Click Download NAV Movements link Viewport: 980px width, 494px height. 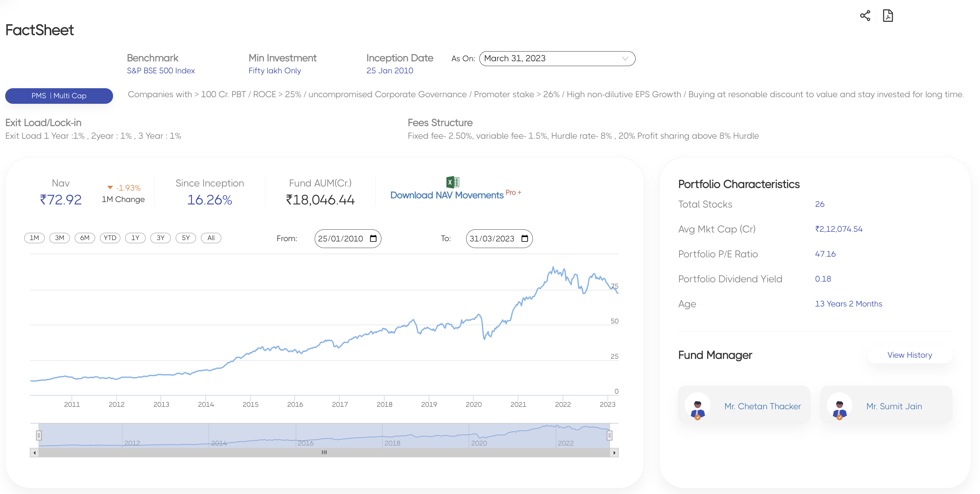[447, 195]
